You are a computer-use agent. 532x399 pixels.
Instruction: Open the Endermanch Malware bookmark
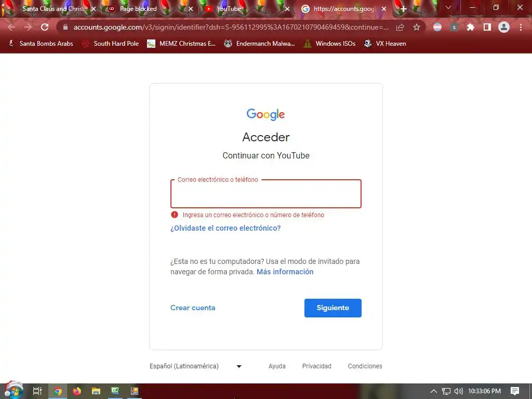pos(260,44)
